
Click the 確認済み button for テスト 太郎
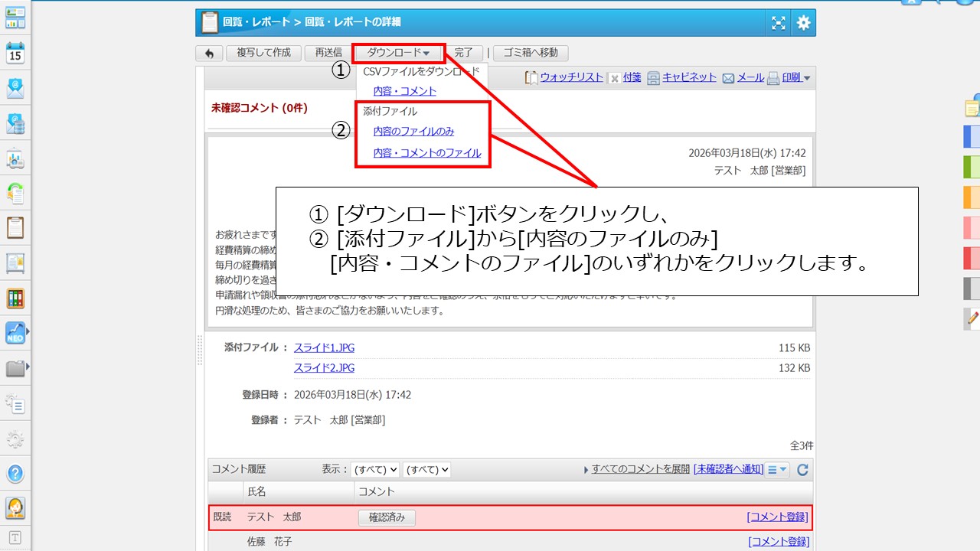tap(387, 518)
